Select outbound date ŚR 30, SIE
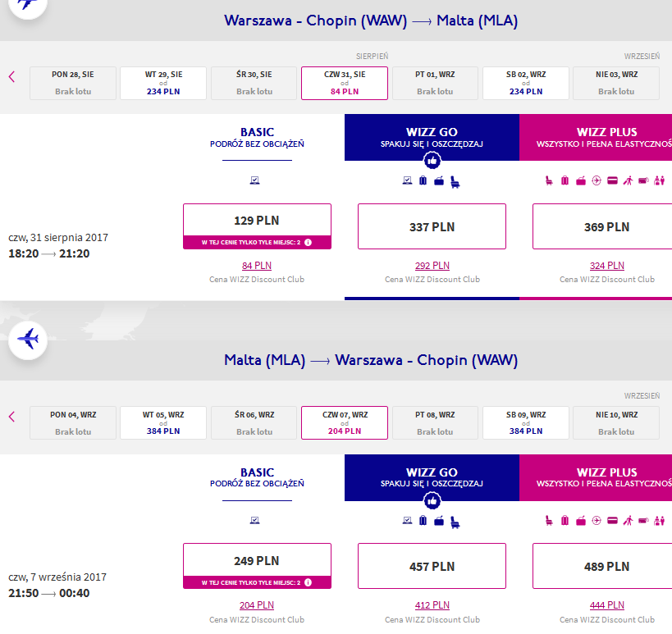The image size is (672, 634). coord(254,83)
